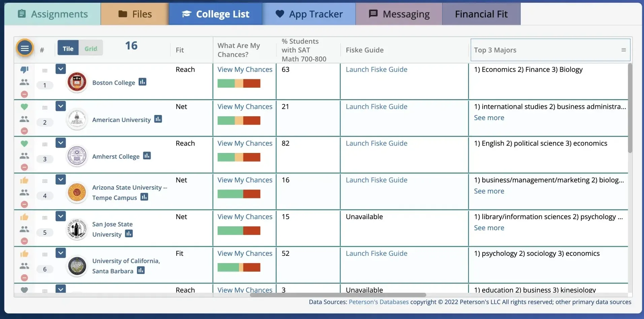Viewport: 644px width, 319px height.
Task: Expand UC Santa Barbara row dropdown arrow
Action: pos(61,253)
